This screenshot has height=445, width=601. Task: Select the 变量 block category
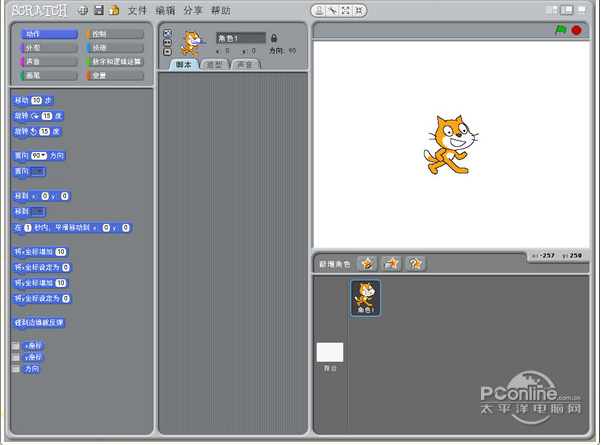[115, 76]
